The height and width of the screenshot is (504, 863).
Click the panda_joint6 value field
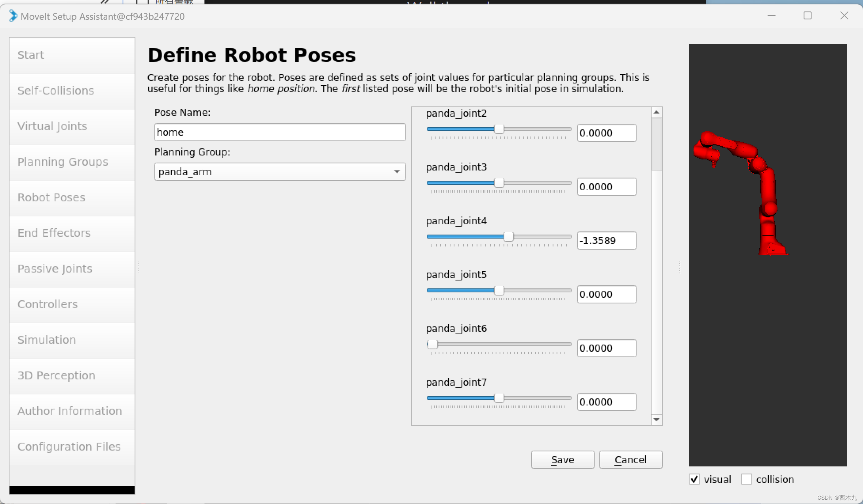tap(606, 348)
